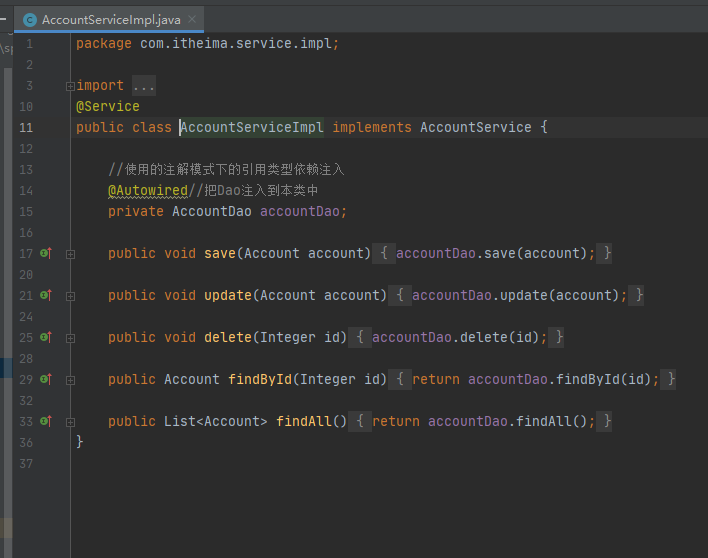
Task: Click line number 15 in the gutter
Action: point(26,212)
